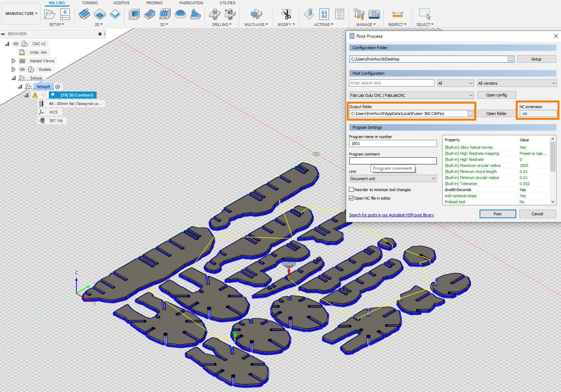Click the property list vertical scrollbar
This screenshot has width=561, height=392.
coord(552,170)
